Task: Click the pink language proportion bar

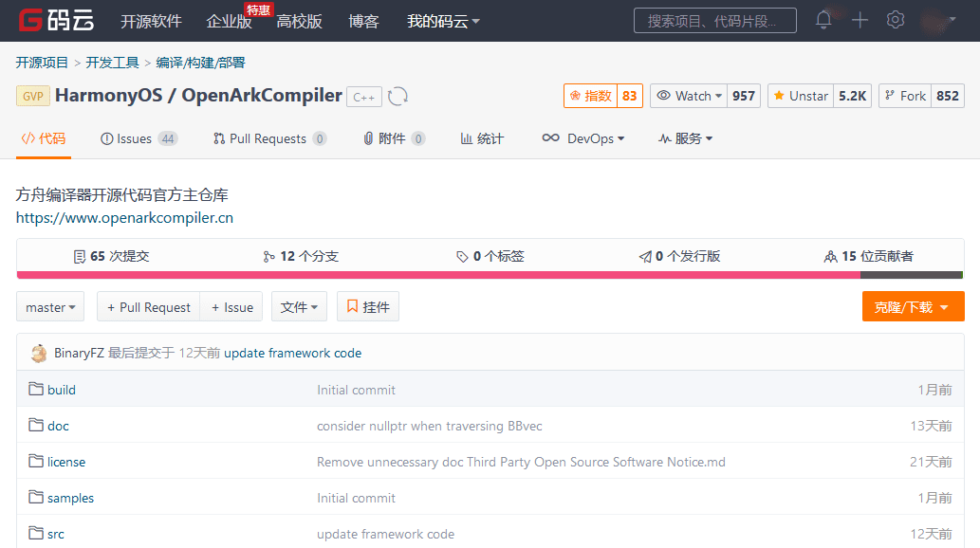Action: pos(436,275)
